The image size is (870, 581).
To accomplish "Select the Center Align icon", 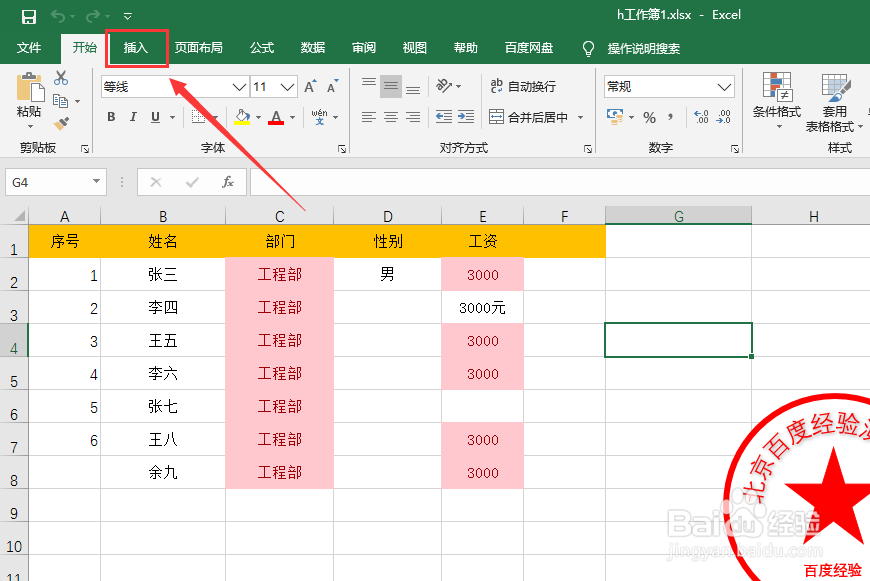I will (x=390, y=118).
